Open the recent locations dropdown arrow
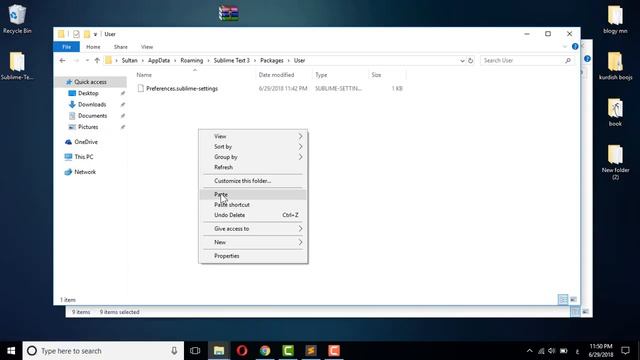Screen dimensions: 640x360 [87, 60]
